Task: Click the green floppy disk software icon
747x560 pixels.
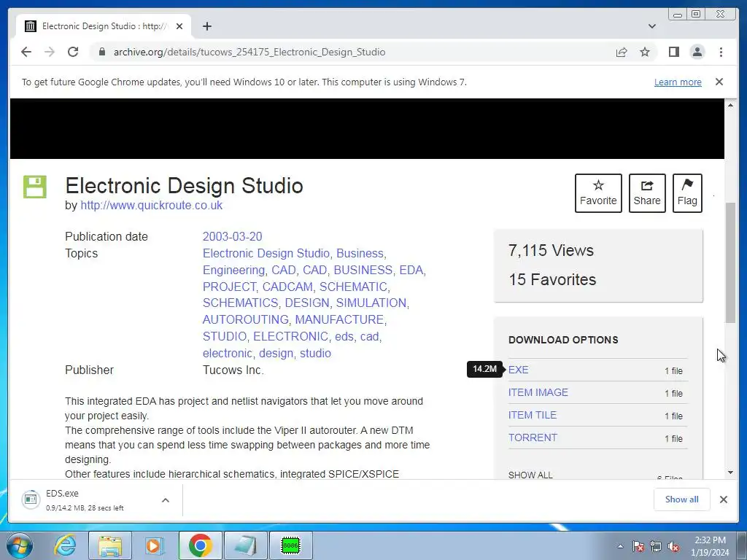Action: (35, 186)
